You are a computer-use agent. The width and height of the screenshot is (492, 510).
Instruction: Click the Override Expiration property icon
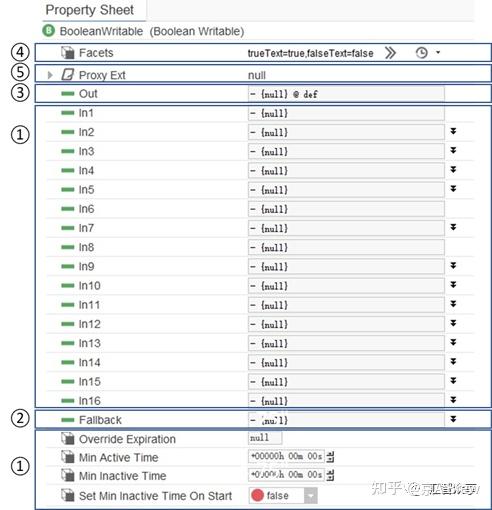68,439
